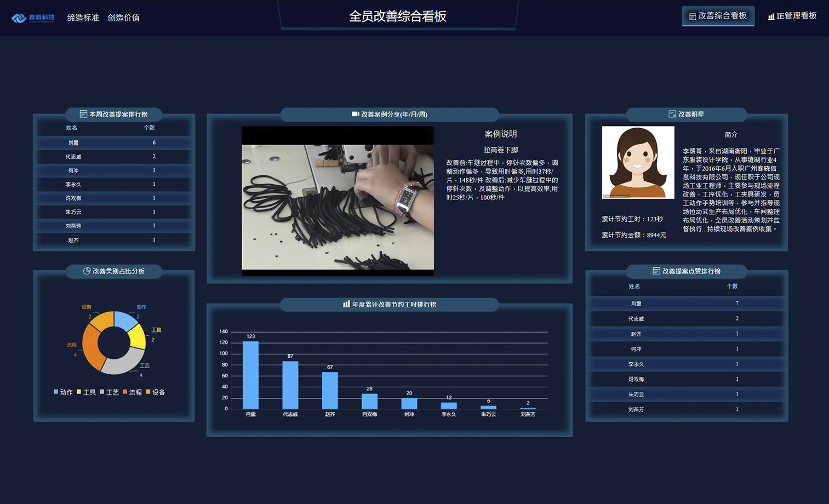Click the bar chart icon beside 年度累计改善节约工时排行榜
The height and width of the screenshot is (504, 829).
(346, 304)
